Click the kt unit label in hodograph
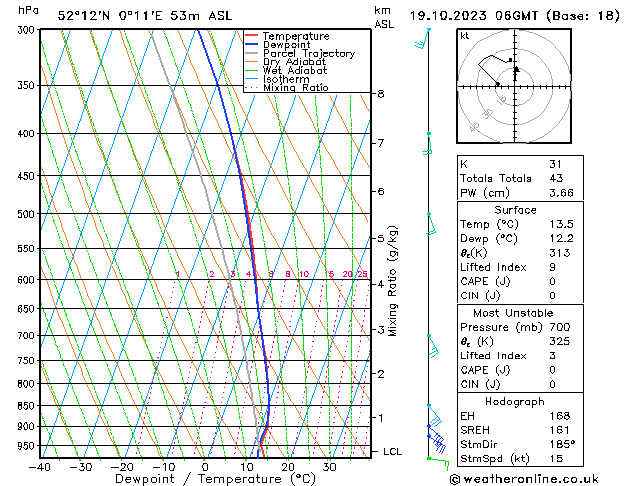The image size is (629, 486). pyautogui.click(x=465, y=36)
